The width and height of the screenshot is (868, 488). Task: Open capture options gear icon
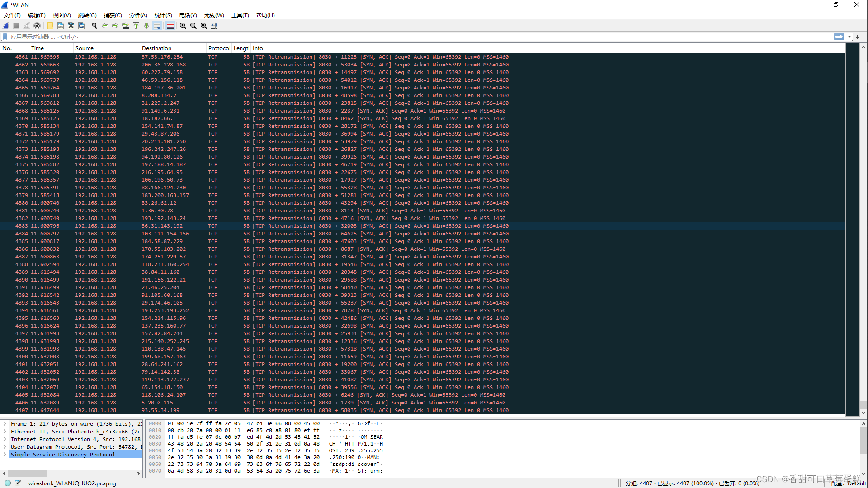point(37,26)
